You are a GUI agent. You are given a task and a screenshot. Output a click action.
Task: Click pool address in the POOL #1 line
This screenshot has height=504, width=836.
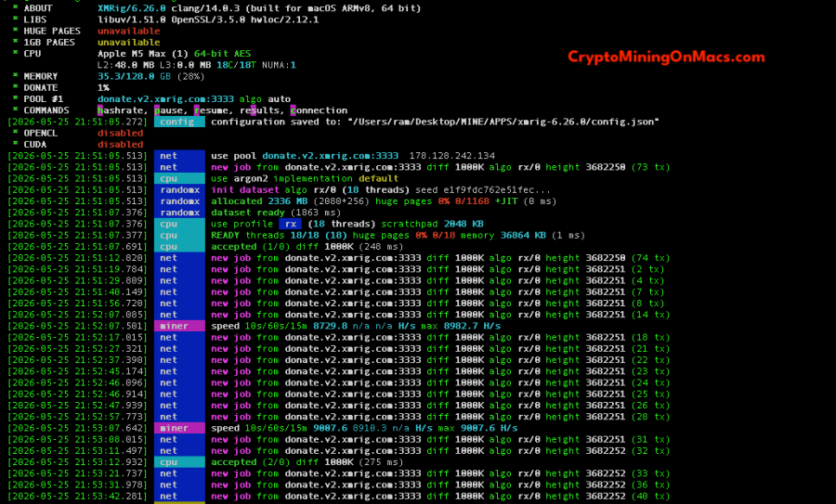click(165, 99)
